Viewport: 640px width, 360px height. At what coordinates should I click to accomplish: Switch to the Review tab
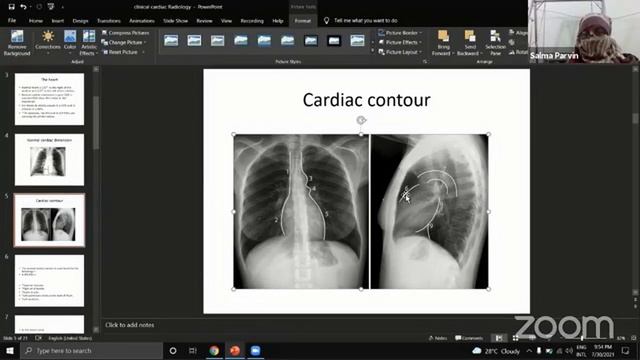(x=204, y=21)
